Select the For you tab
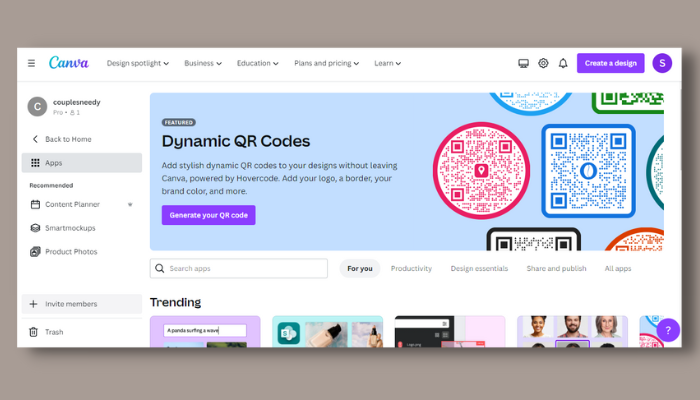This screenshot has height=400, width=700. 360,268
